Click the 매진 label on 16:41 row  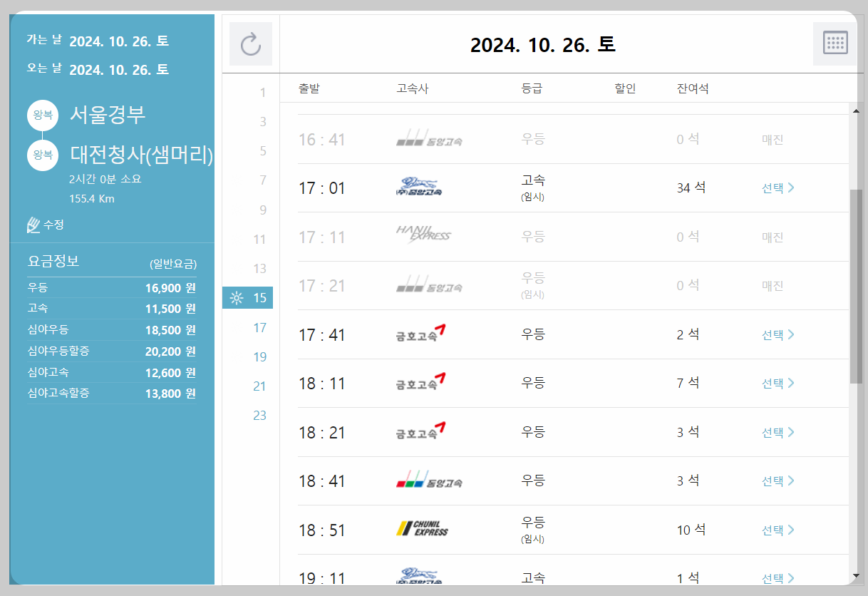click(x=773, y=140)
